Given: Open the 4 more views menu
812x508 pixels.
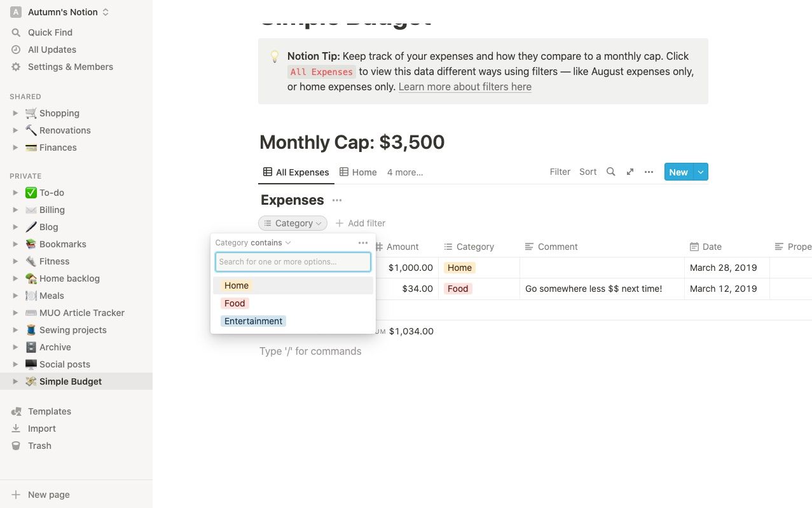Looking at the screenshot, I should coord(405,172).
